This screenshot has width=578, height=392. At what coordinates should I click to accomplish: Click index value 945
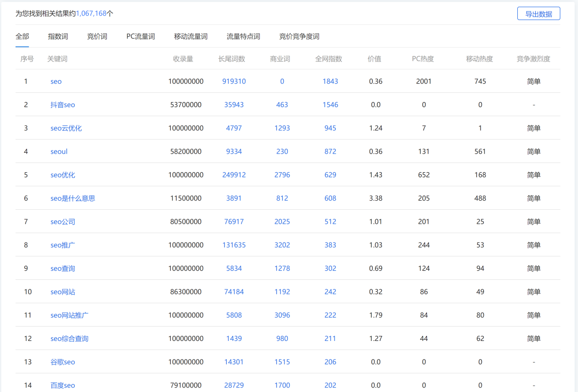tap(330, 128)
